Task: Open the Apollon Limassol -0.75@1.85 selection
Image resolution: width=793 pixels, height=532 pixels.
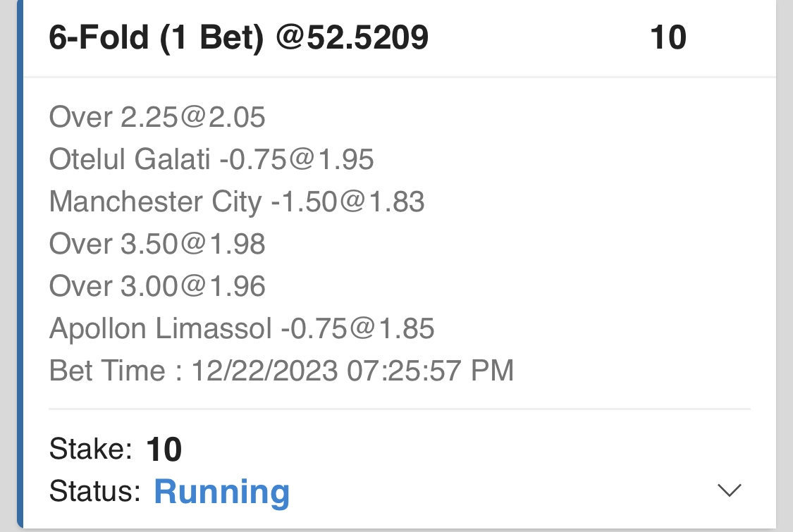Action: (241, 328)
